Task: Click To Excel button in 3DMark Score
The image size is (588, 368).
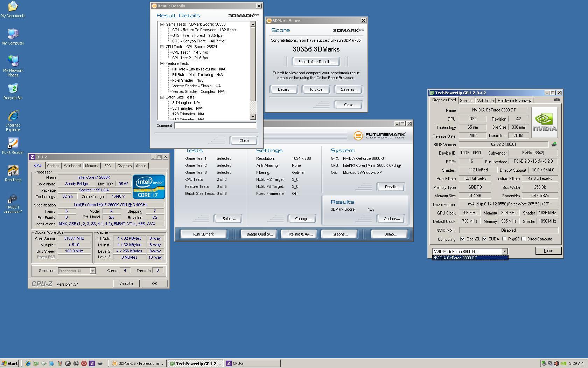Action: 316,89
